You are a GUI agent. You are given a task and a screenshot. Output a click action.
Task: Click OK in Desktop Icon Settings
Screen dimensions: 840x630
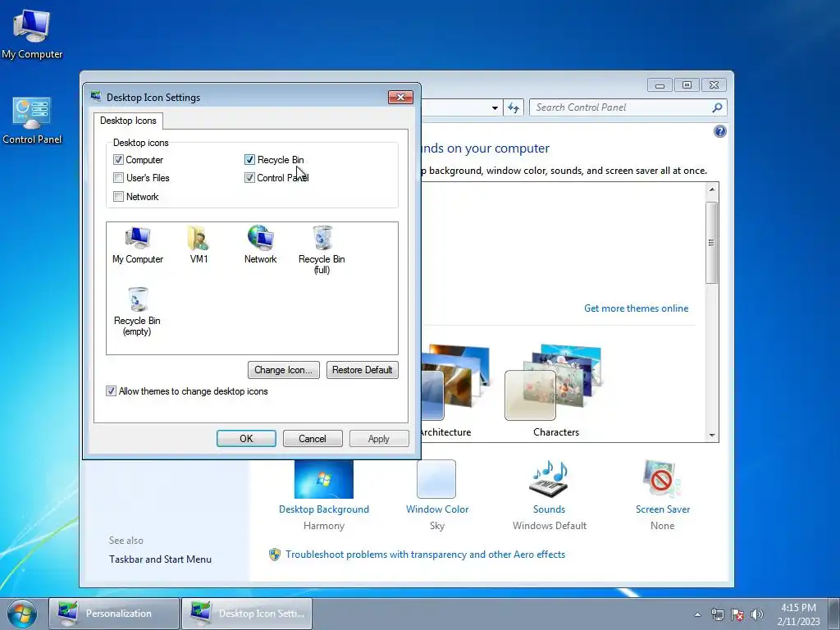(246, 438)
